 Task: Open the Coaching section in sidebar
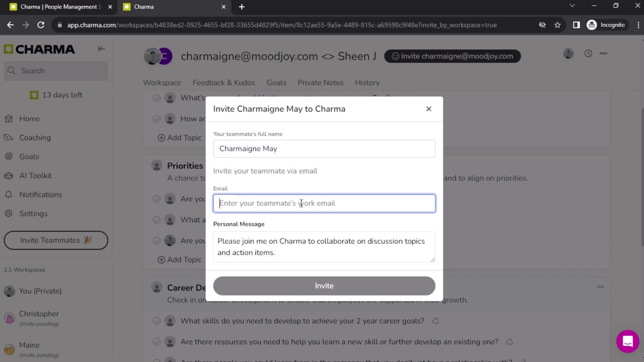coord(35,137)
